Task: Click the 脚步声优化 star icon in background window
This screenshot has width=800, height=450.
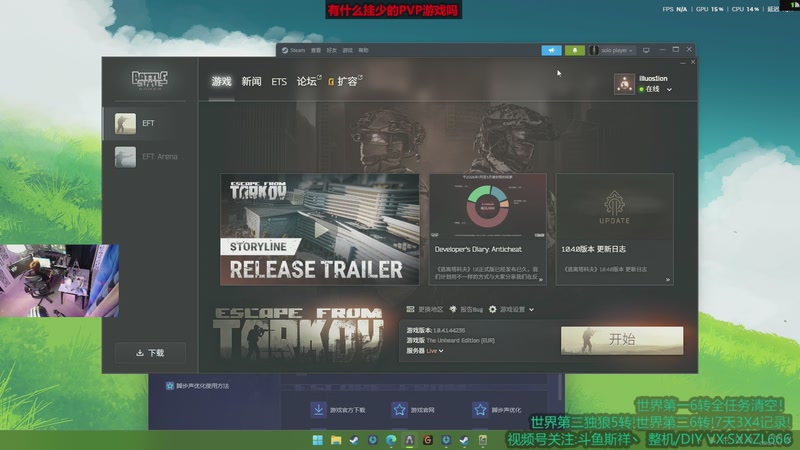Action: [x=480, y=410]
